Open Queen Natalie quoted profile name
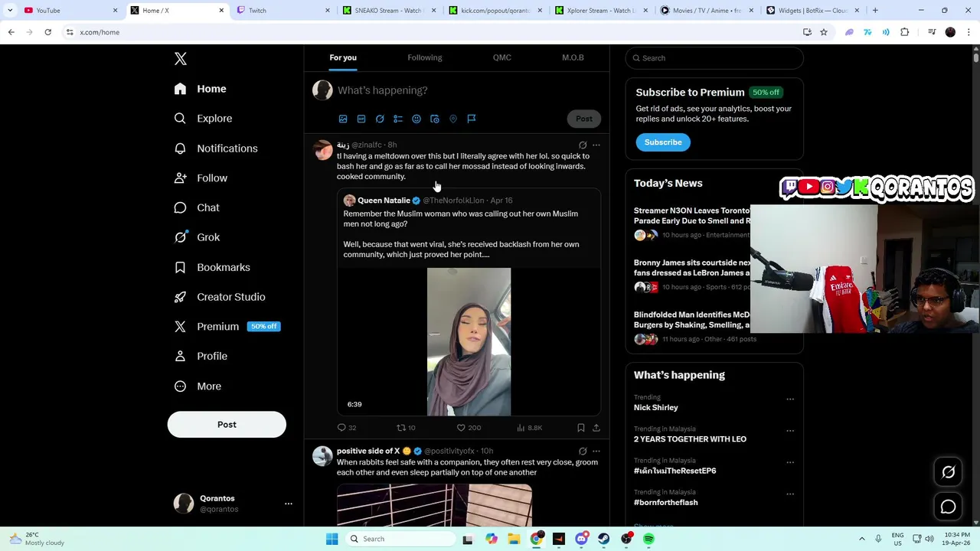This screenshot has height=551, width=980. point(384,201)
